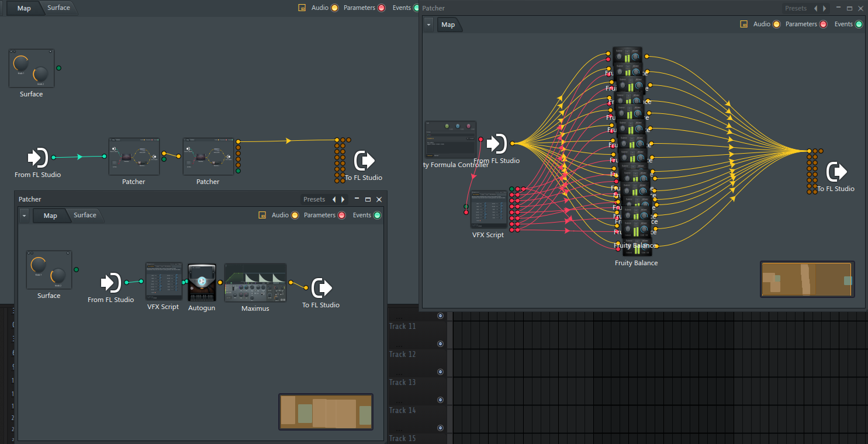This screenshot has width=868, height=444.
Task: Select the Patcher node wired from From FL Studio
Action: (x=134, y=157)
